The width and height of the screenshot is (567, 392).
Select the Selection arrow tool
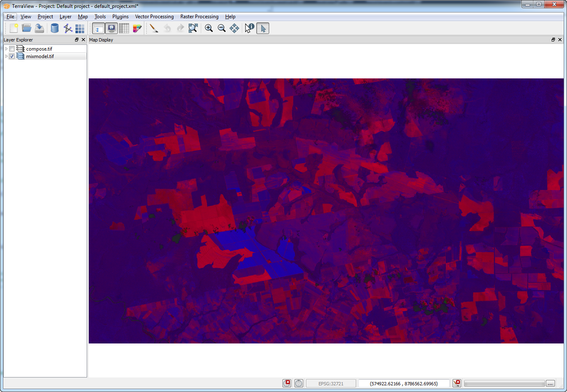coord(263,28)
